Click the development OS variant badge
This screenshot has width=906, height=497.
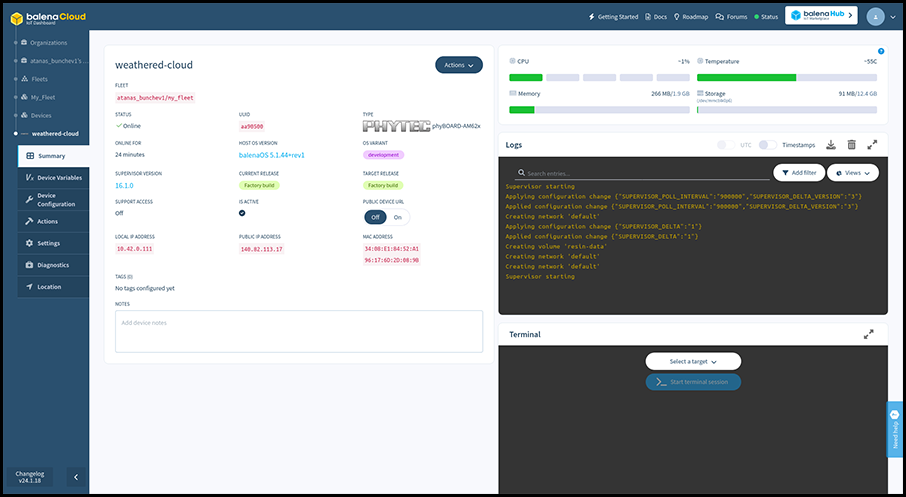click(x=384, y=155)
